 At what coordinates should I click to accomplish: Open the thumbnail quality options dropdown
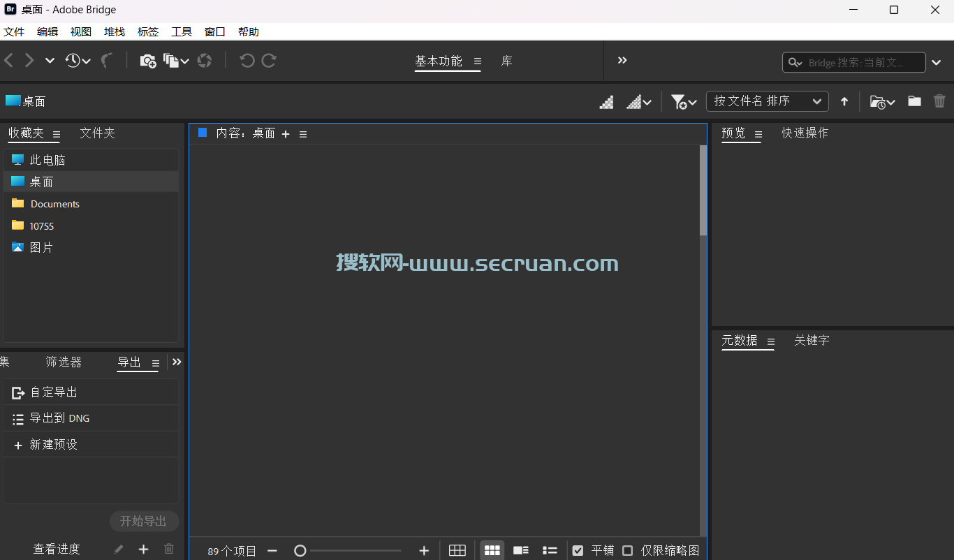coord(639,102)
